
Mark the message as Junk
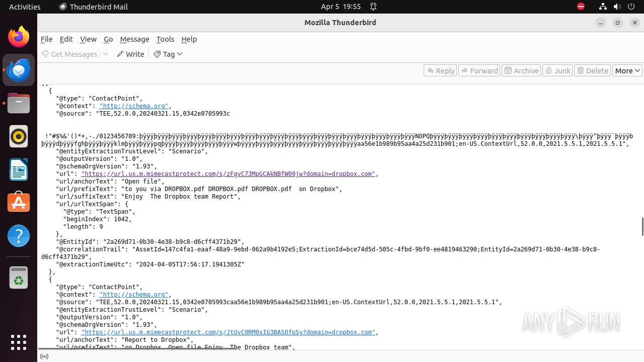[x=557, y=71]
